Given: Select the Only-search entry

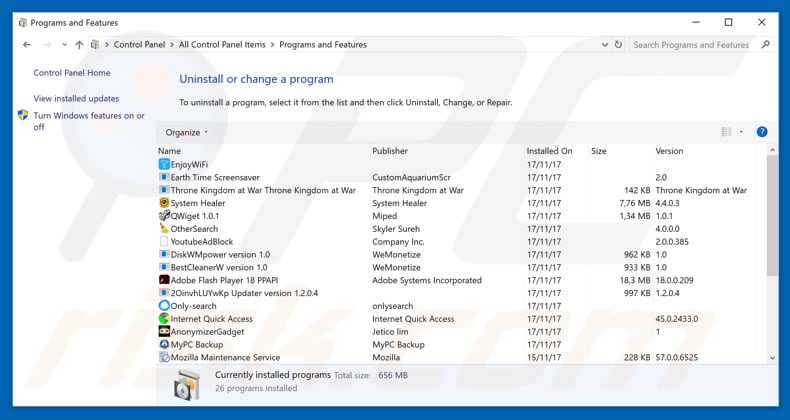Looking at the screenshot, I should pos(193,306).
